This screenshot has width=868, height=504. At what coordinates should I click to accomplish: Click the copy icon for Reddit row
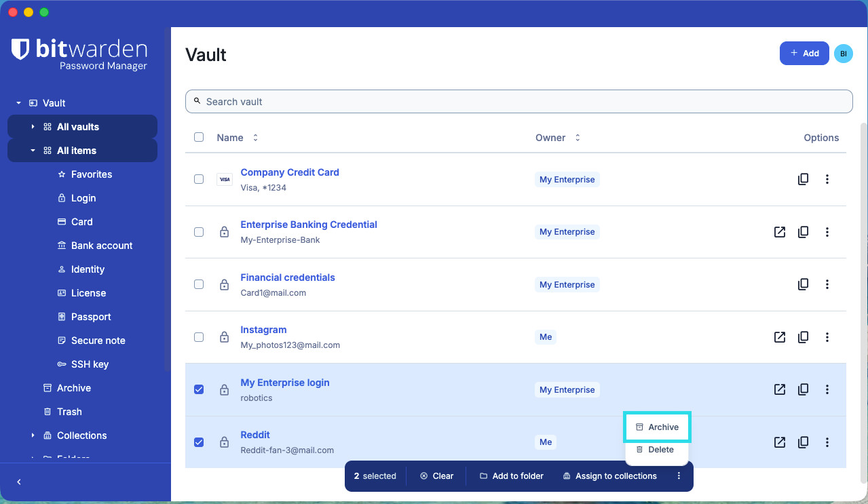click(803, 442)
